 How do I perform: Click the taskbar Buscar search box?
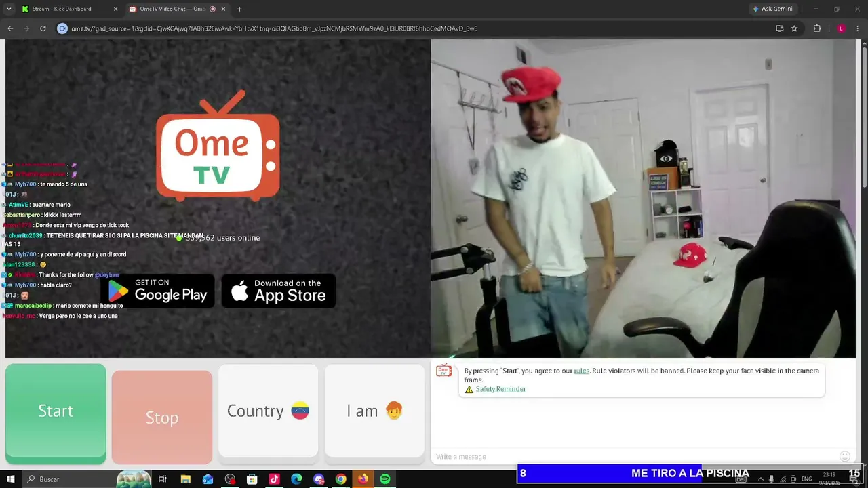pyautogui.click(x=87, y=479)
